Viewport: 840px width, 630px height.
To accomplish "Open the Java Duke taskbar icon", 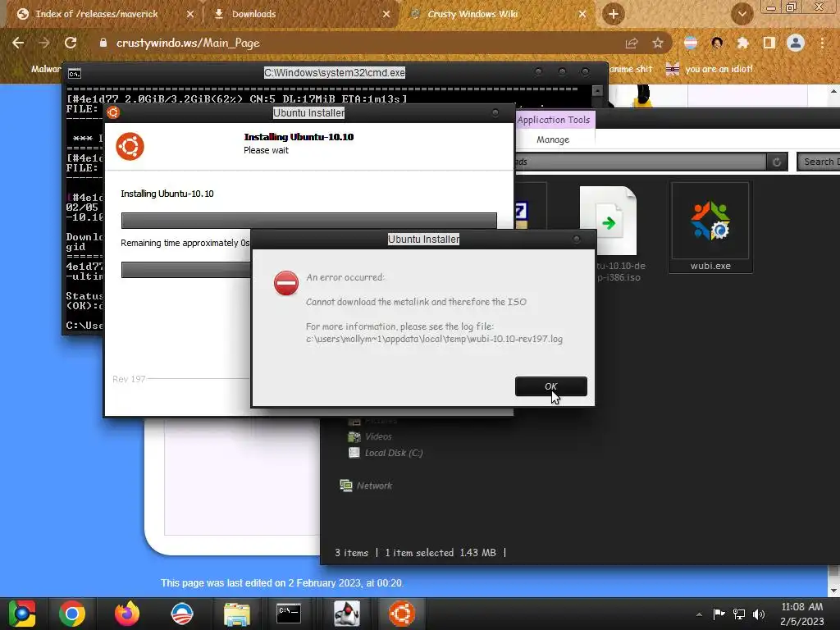I will point(347,614).
